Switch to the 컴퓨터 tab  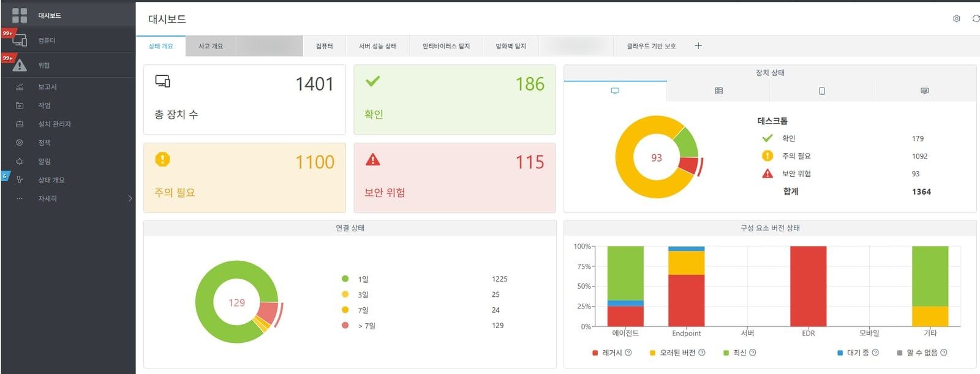click(325, 46)
